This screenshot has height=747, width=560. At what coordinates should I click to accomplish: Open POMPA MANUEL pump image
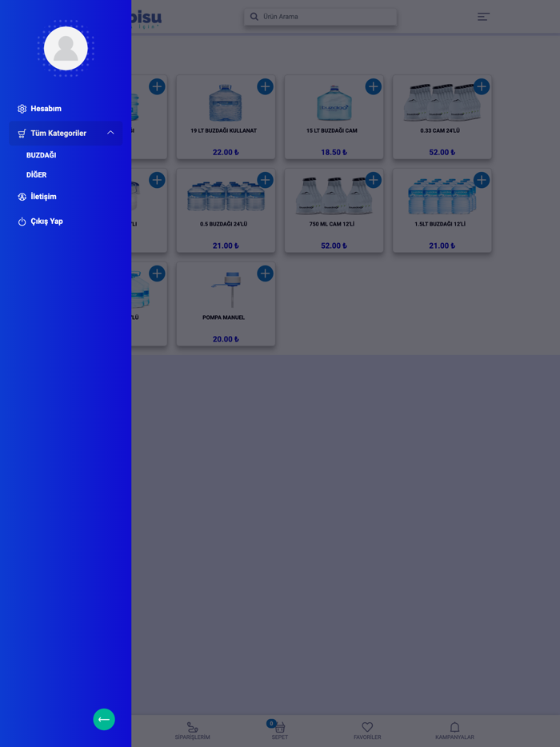pyautogui.click(x=227, y=290)
